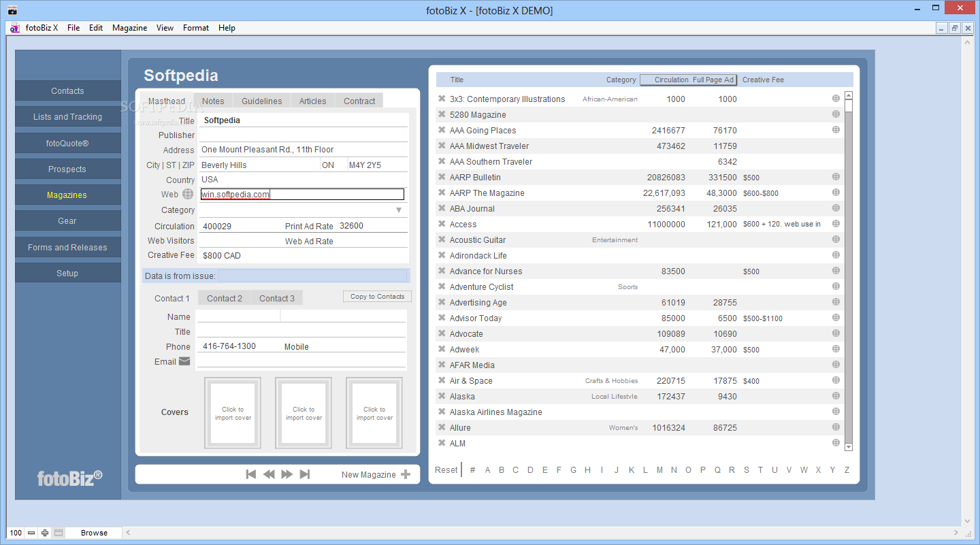Remove AARP Bulletin via X icon
Screen dimensions: 980x545
point(442,177)
